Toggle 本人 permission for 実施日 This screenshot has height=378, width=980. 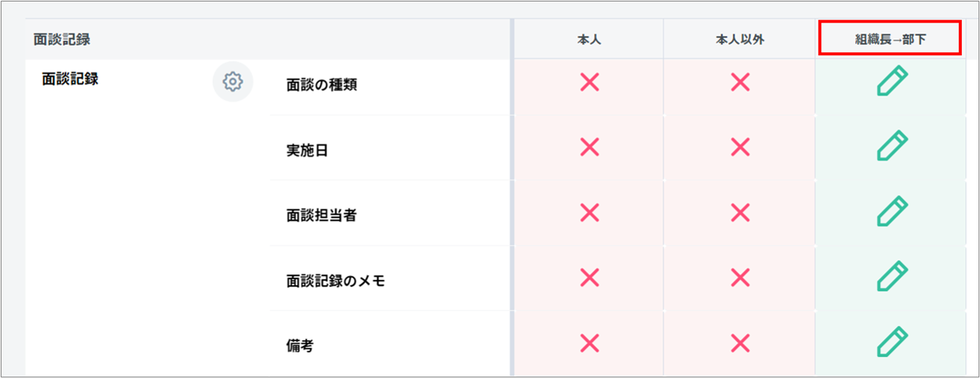tap(590, 147)
